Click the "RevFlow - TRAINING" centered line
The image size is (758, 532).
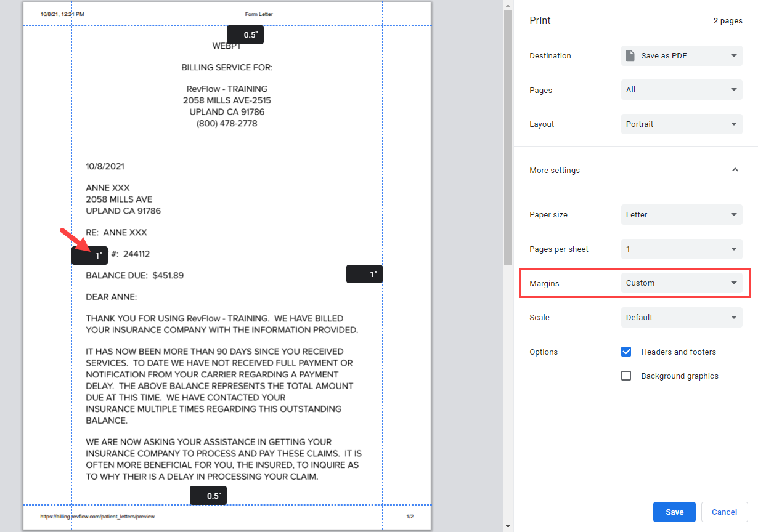click(227, 89)
